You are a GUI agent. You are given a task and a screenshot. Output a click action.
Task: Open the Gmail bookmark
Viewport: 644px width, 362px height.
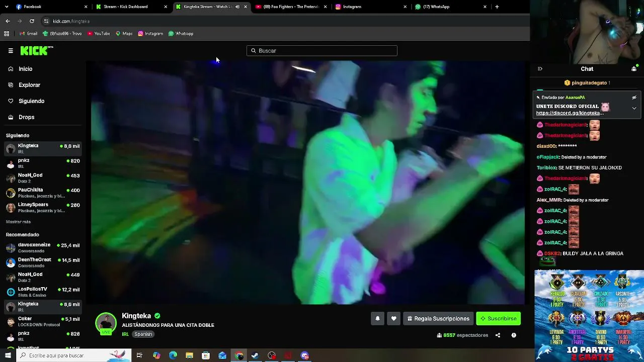pos(28,34)
